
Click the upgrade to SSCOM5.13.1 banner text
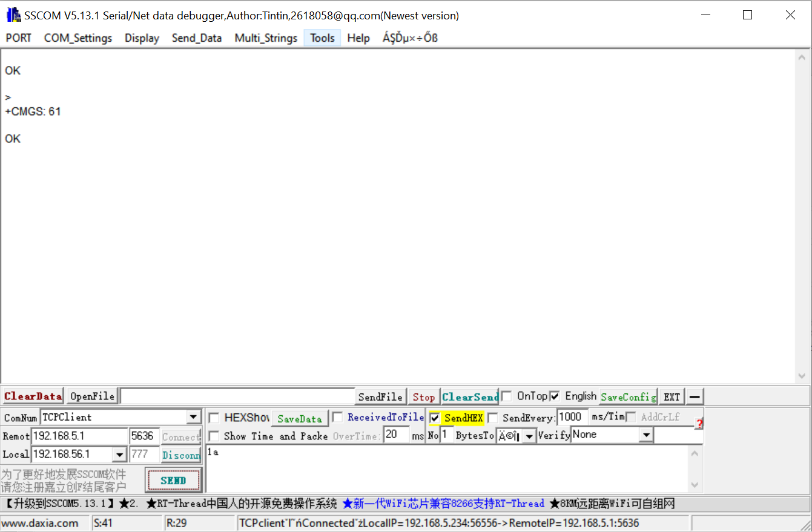(x=59, y=504)
